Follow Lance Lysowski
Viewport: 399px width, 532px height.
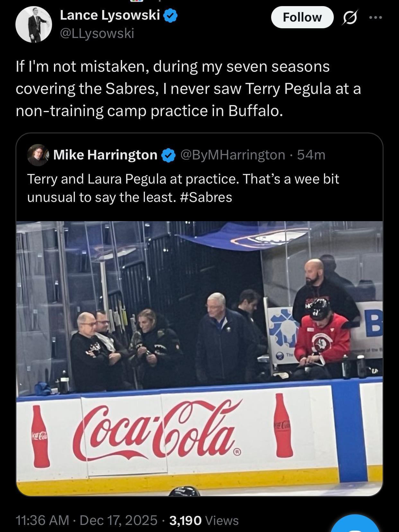[x=302, y=17]
